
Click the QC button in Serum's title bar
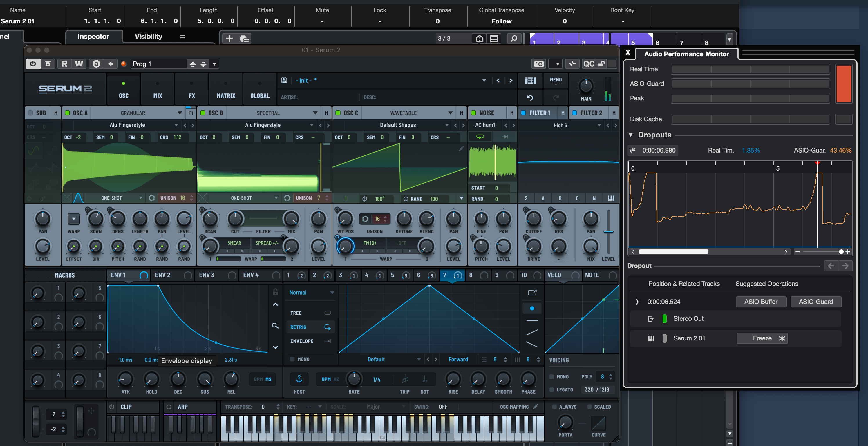(x=589, y=64)
